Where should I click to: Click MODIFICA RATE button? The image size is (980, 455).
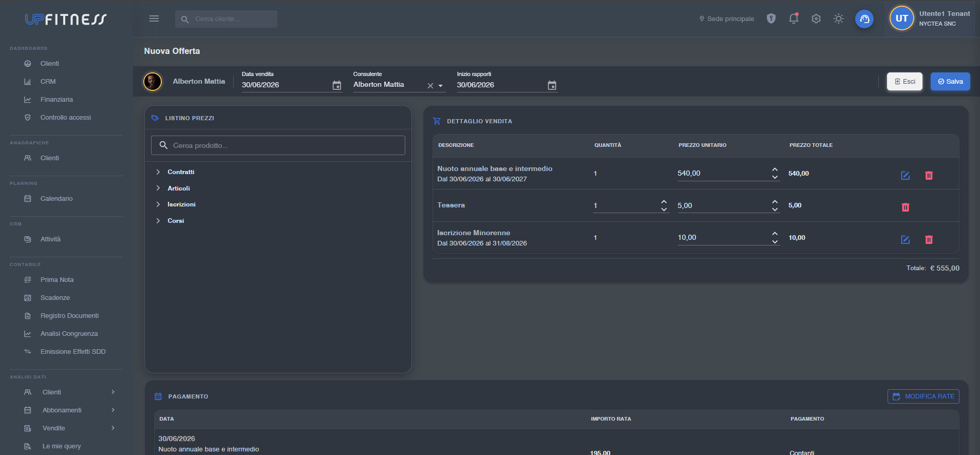[924, 396]
